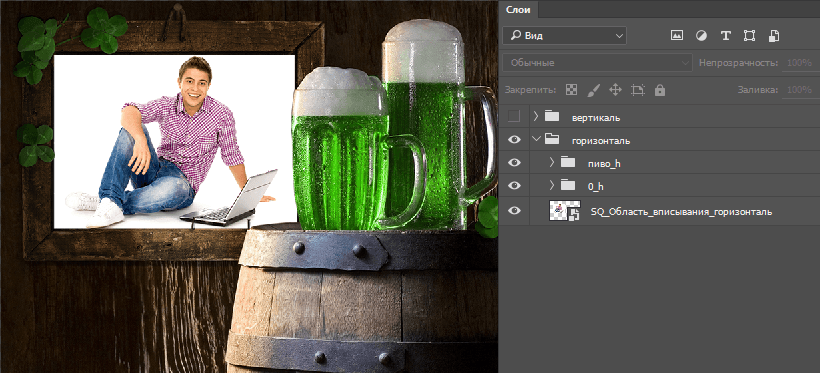Filter layers by adjustment layer icon

tap(701, 36)
